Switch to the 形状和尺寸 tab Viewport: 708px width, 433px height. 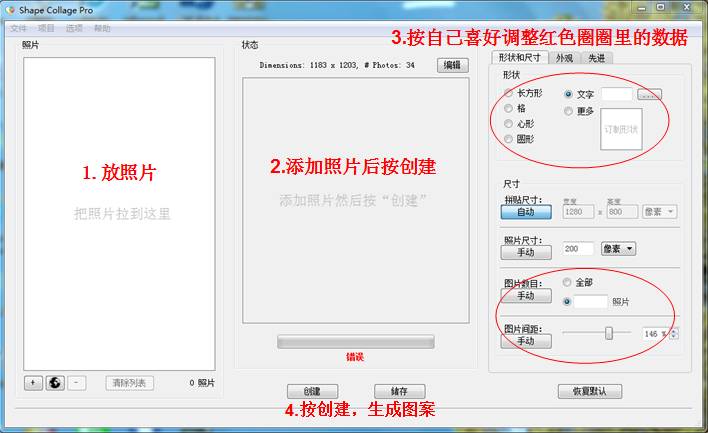pyautogui.click(x=520, y=58)
